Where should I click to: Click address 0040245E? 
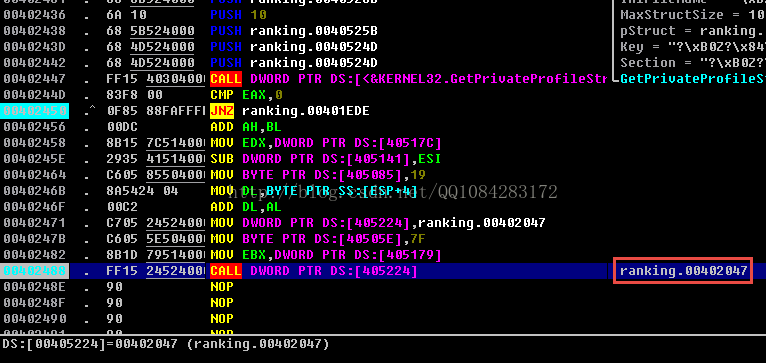point(34,159)
